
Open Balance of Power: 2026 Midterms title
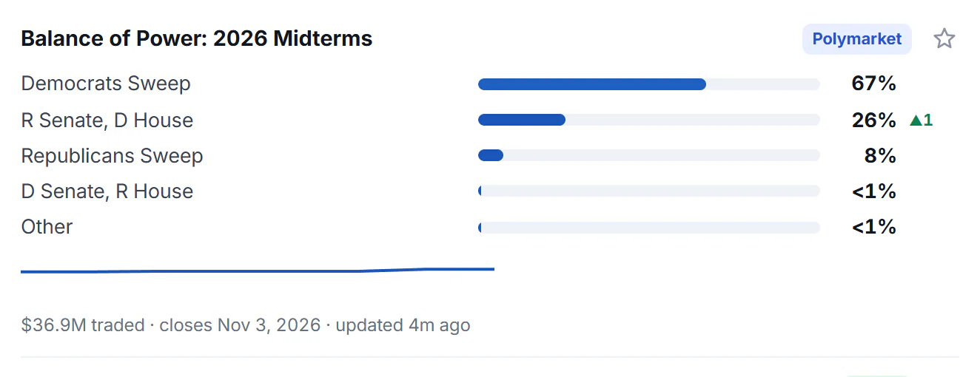coord(197,38)
